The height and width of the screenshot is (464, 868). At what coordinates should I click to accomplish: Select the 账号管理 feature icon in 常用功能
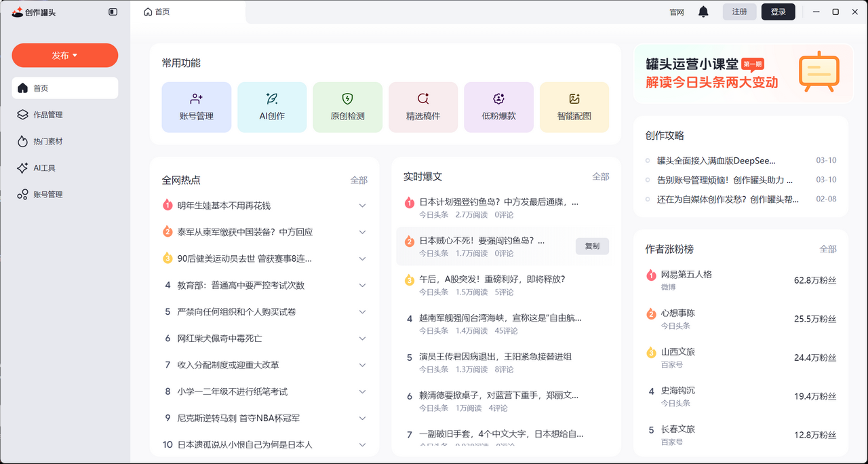tap(197, 107)
